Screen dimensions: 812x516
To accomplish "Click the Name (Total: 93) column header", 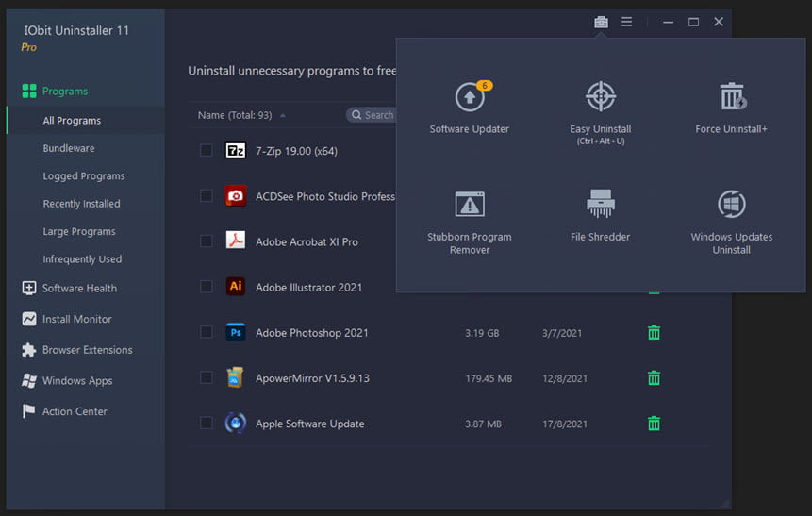I will [x=235, y=115].
